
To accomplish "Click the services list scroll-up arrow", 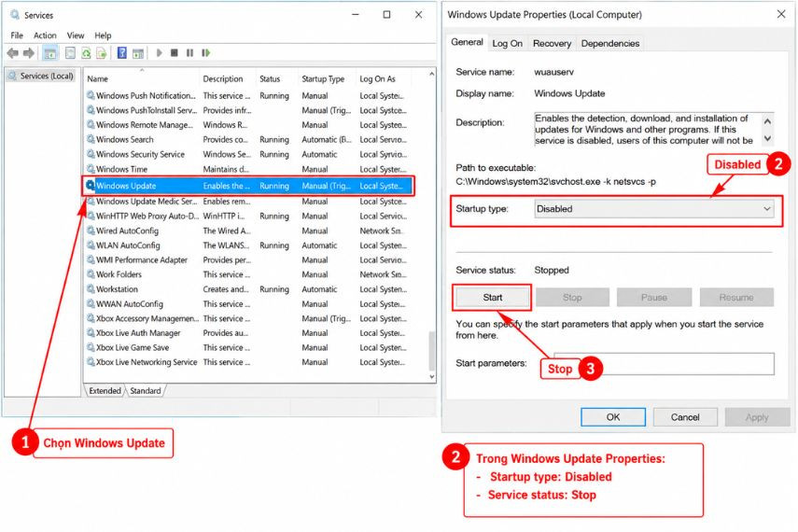I will click(x=431, y=75).
